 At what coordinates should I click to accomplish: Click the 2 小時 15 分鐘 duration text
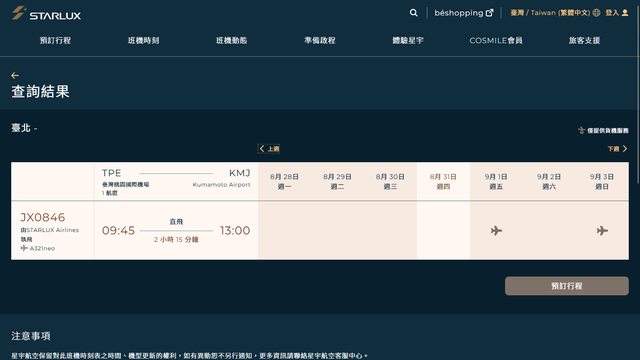click(176, 240)
